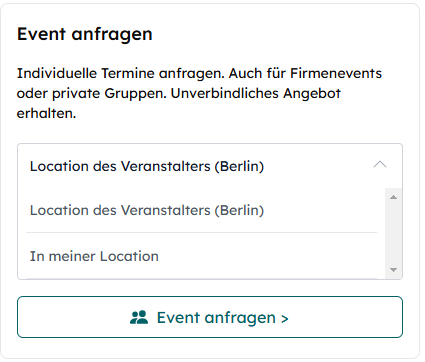Click the 'Event anfragen' outlined button
The height and width of the screenshot is (362, 425).
point(210,317)
